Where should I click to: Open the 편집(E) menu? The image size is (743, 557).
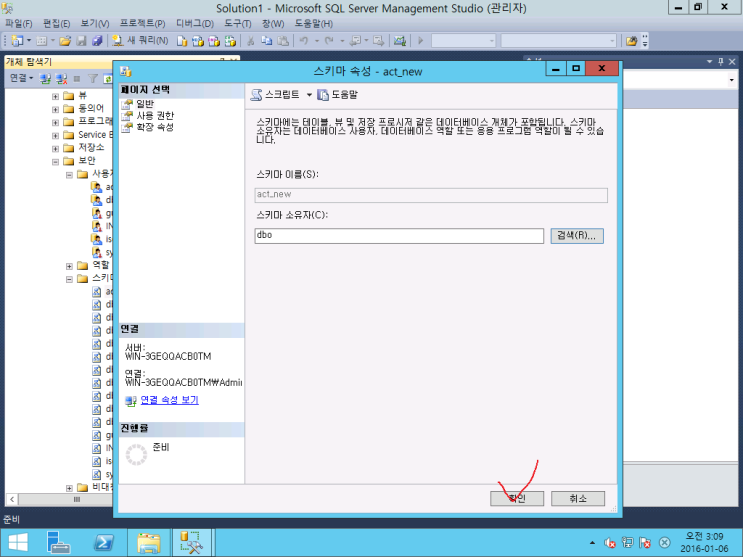[56, 23]
